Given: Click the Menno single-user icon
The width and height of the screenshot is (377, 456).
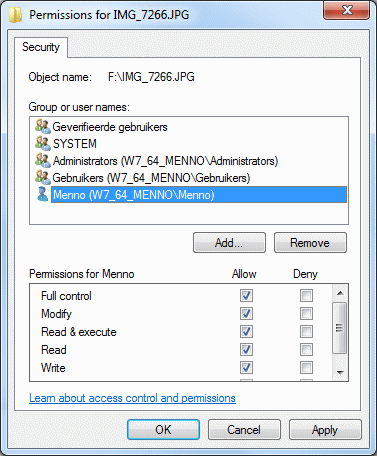Looking at the screenshot, I should point(43,194).
